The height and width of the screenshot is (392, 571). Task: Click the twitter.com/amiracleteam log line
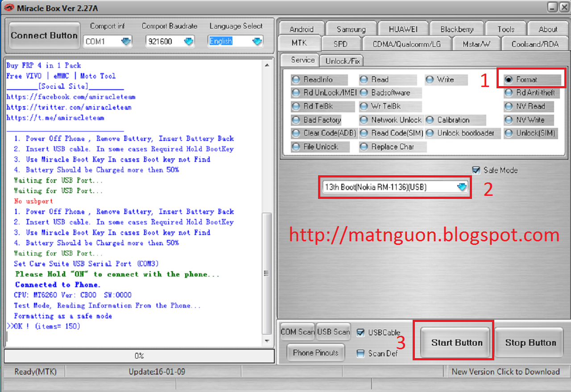pos(69,107)
